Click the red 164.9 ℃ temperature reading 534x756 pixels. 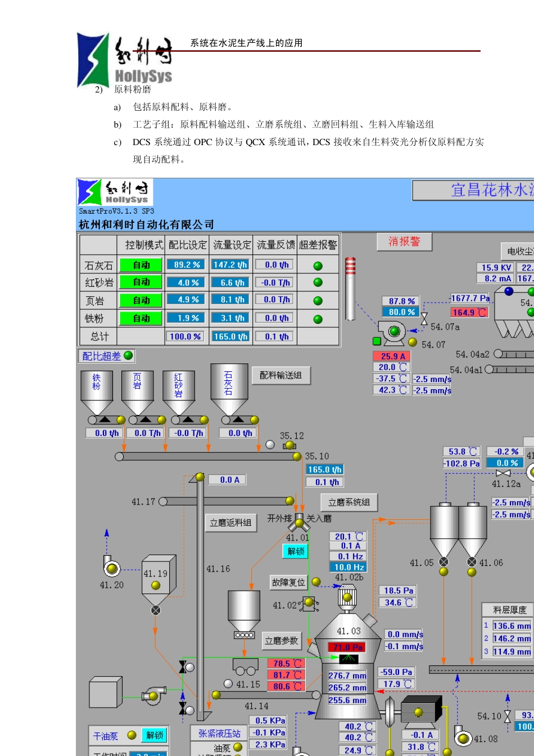point(469,312)
